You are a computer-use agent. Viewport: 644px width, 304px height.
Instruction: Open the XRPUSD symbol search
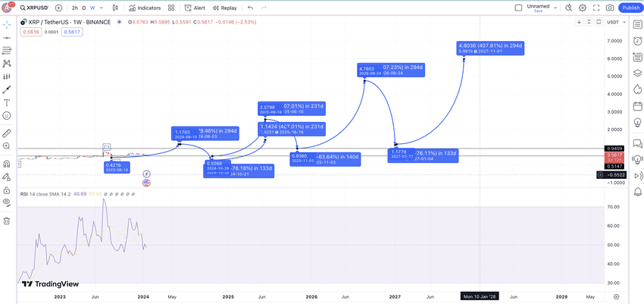(34, 8)
